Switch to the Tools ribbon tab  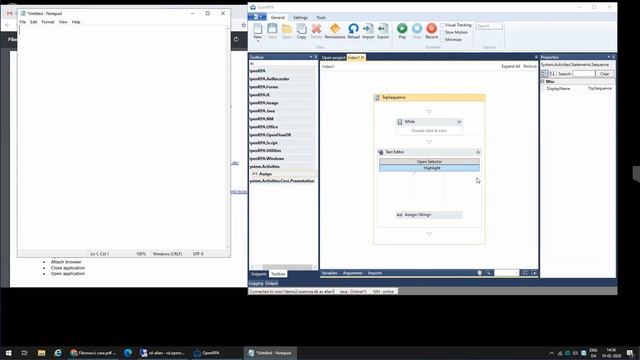(321, 18)
